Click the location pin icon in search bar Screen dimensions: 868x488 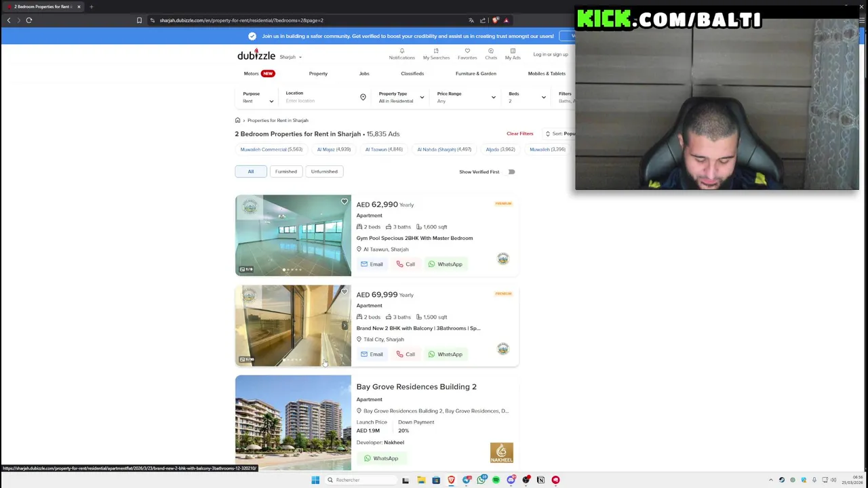[363, 98]
